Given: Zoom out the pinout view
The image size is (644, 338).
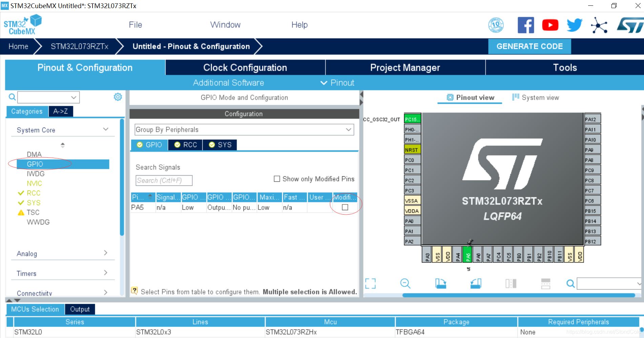Looking at the screenshot, I should 405,283.
